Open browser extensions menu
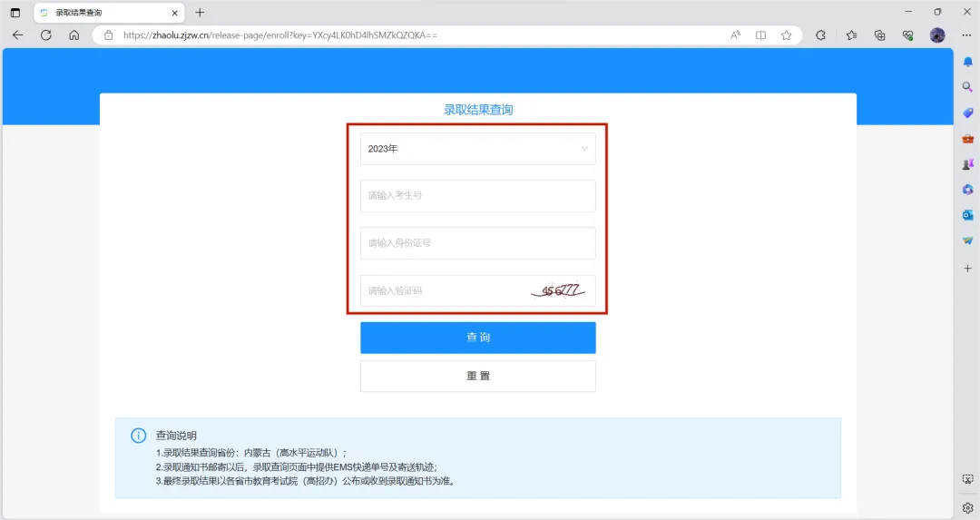Viewport: 980px width, 520px height. [x=820, y=35]
